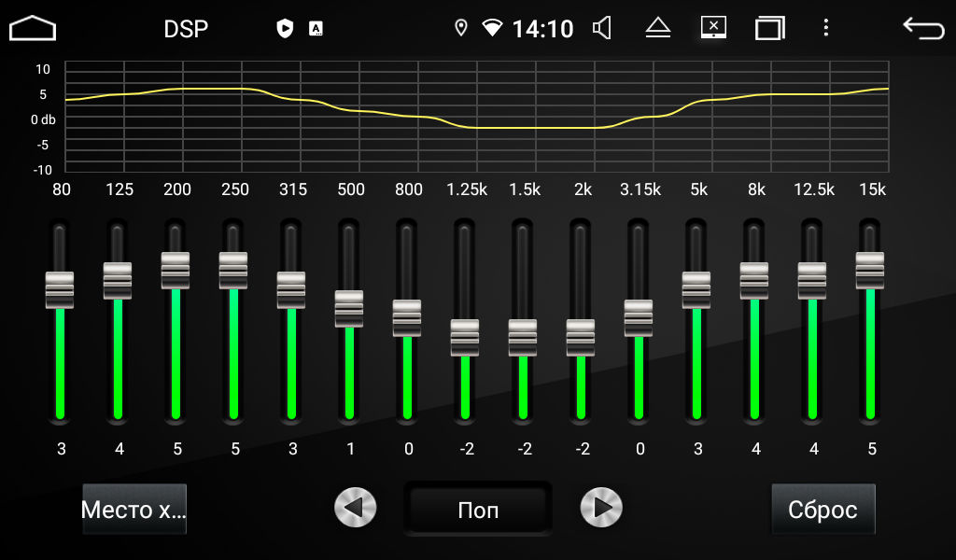Click the 250 Hz band slider knob
This screenshot has height=560, width=956.
(x=233, y=271)
